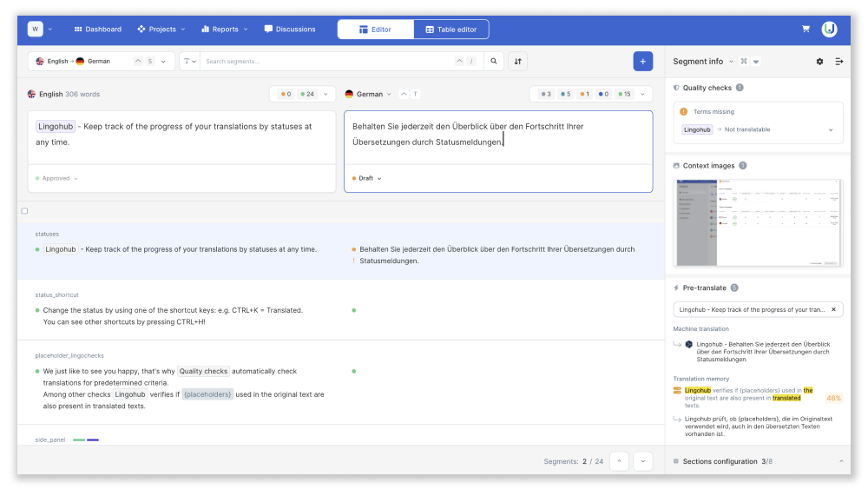Collapse the side panel icon
Viewport: 868px width, 489px height.
click(839, 62)
